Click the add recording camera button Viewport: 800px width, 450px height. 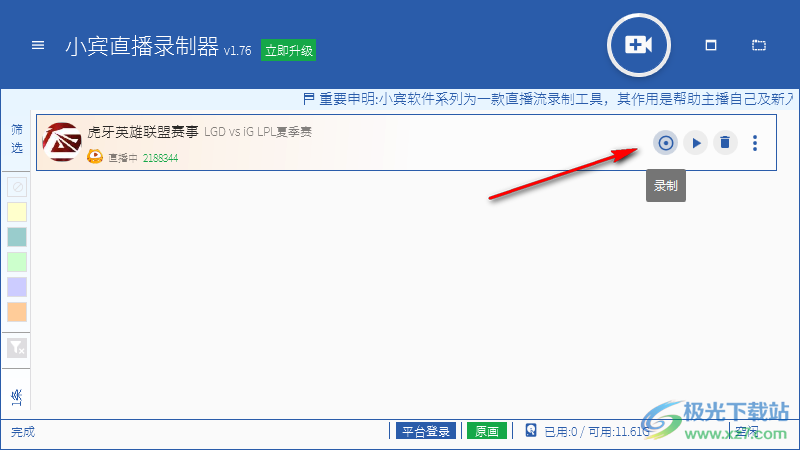(x=639, y=45)
